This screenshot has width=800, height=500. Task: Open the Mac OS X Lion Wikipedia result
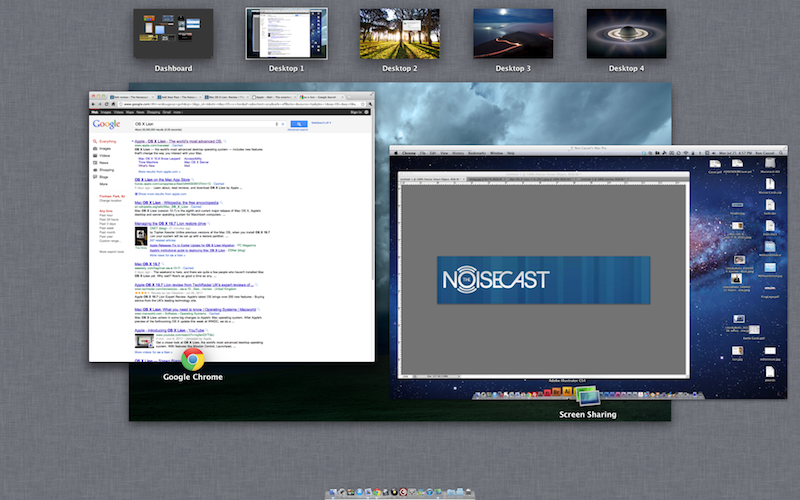(177, 203)
